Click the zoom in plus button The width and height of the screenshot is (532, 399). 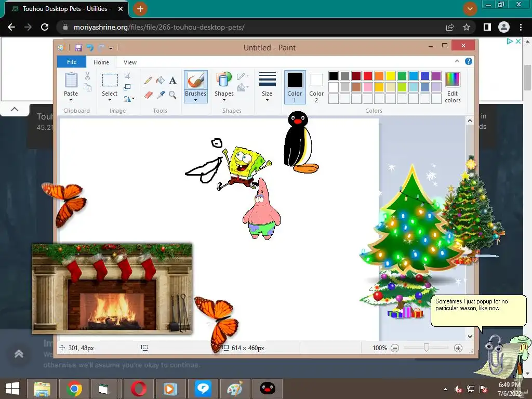[458, 348]
